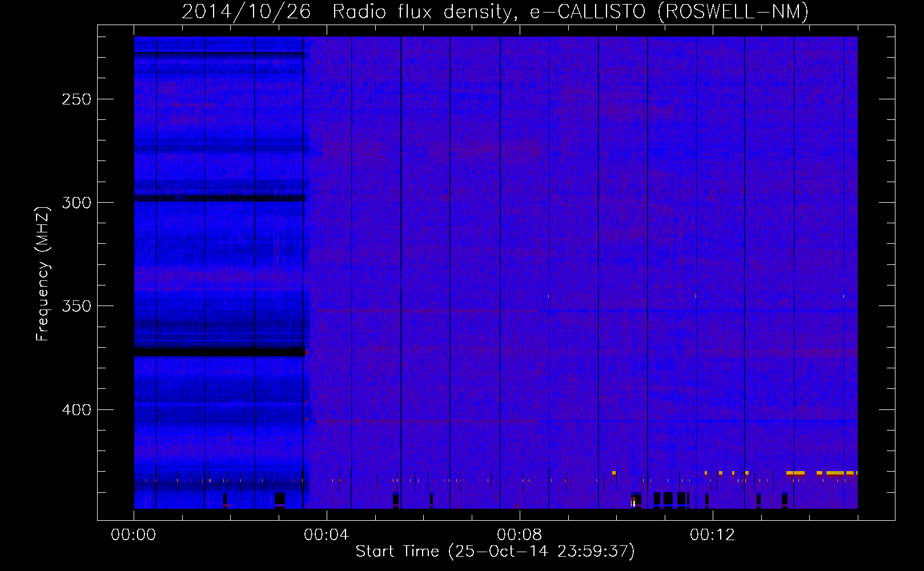Click the 400 frequency tick label
This screenshot has width=924, height=571.
click(77, 410)
